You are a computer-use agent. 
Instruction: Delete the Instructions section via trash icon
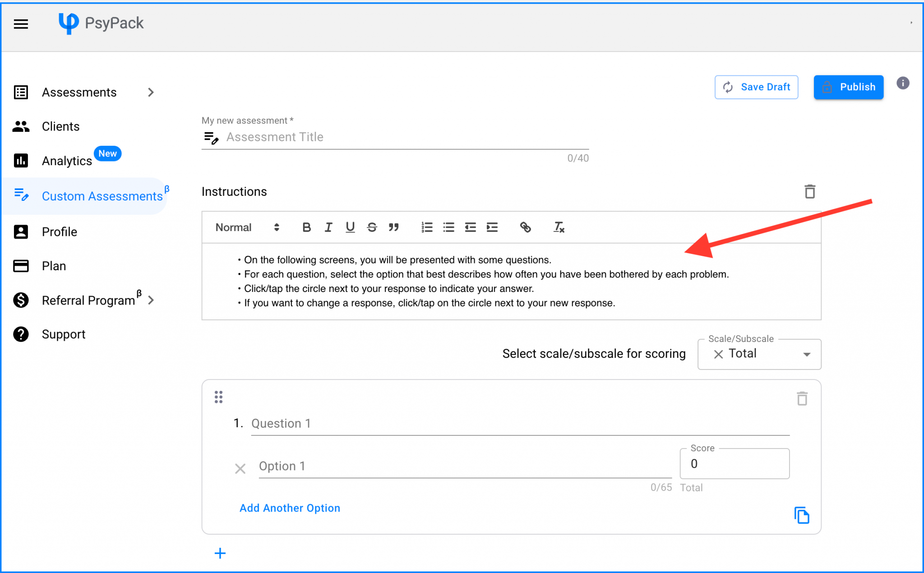[810, 191]
